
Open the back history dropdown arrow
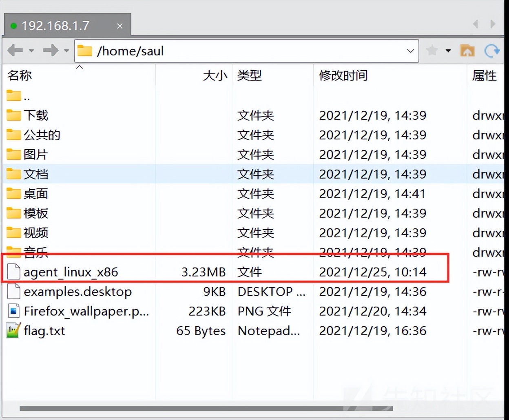tap(31, 51)
